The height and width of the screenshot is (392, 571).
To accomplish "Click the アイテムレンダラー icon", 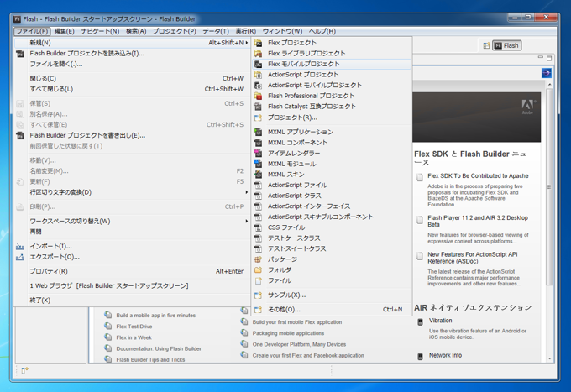I will point(258,154).
